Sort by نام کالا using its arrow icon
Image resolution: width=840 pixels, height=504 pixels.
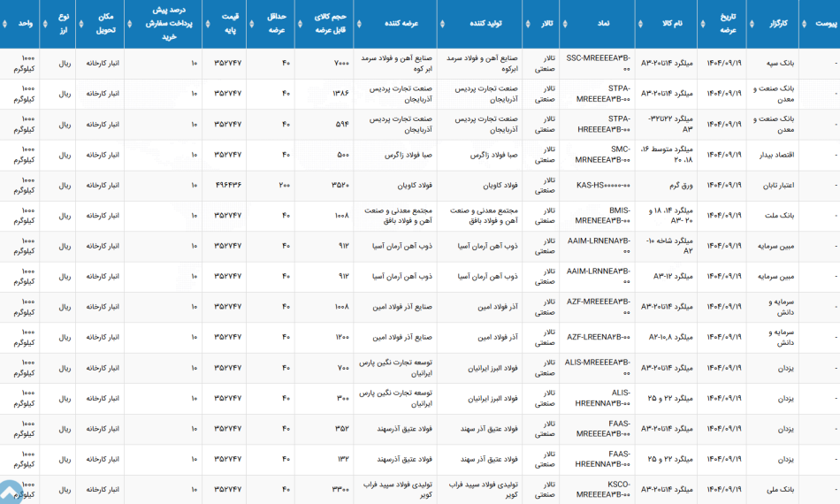(640, 24)
